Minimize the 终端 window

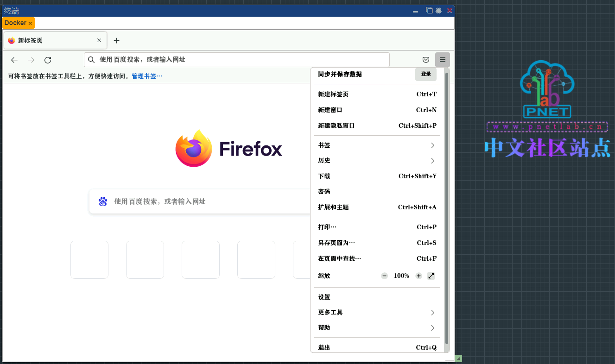tap(416, 11)
